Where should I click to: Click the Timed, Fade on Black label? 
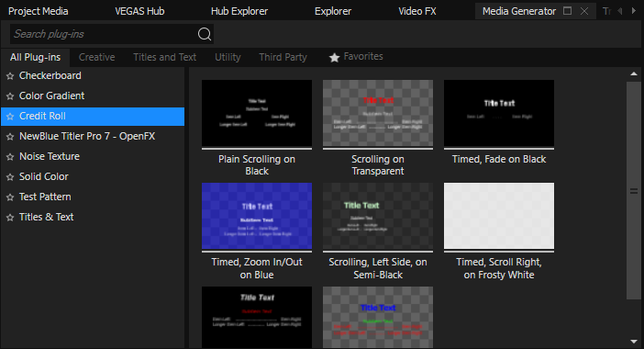tap(499, 160)
